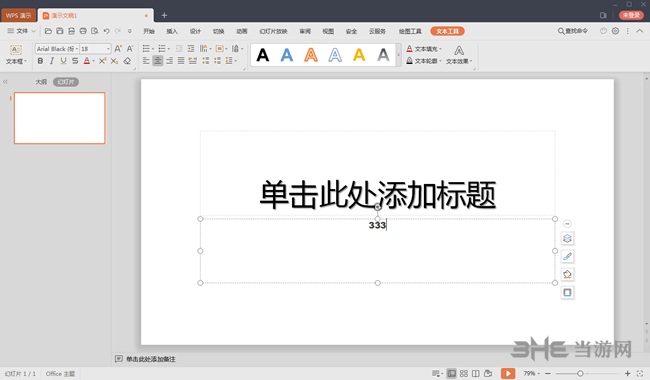Image resolution: width=650 pixels, height=380 pixels.
Task: Click the print icon in quick toolbar
Action: click(x=83, y=31)
